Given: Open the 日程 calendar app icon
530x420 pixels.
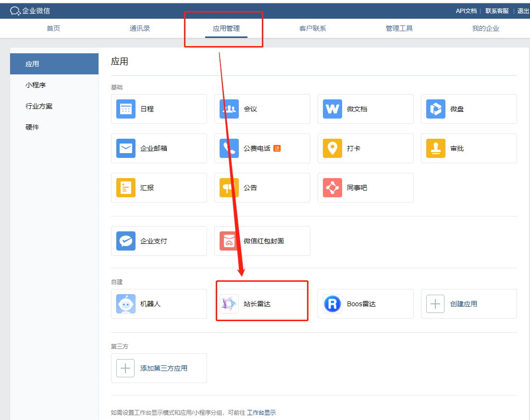Looking at the screenshot, I should (126, 109).
